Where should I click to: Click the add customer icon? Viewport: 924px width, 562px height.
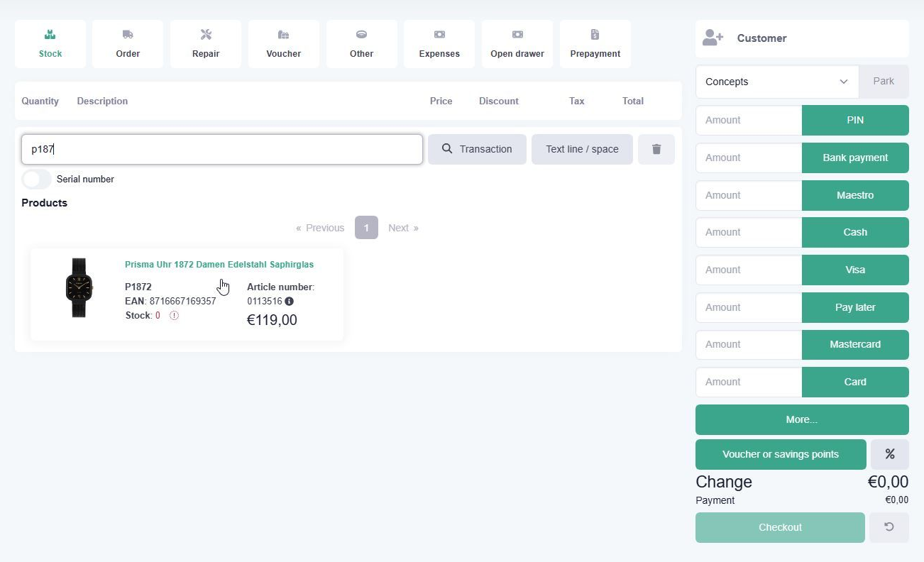pyautogui.click(x=713, y=38)
